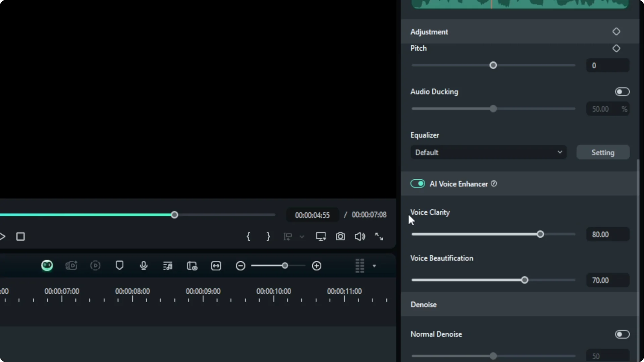Enable Audio Ducking
The image size is (644, 362).
[x=622, y=92]
